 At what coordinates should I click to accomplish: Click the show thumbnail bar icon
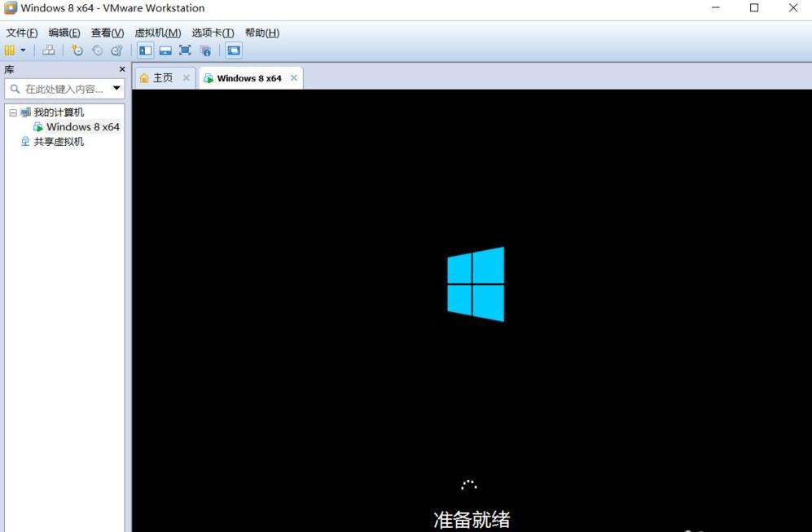tap(165, 50)
